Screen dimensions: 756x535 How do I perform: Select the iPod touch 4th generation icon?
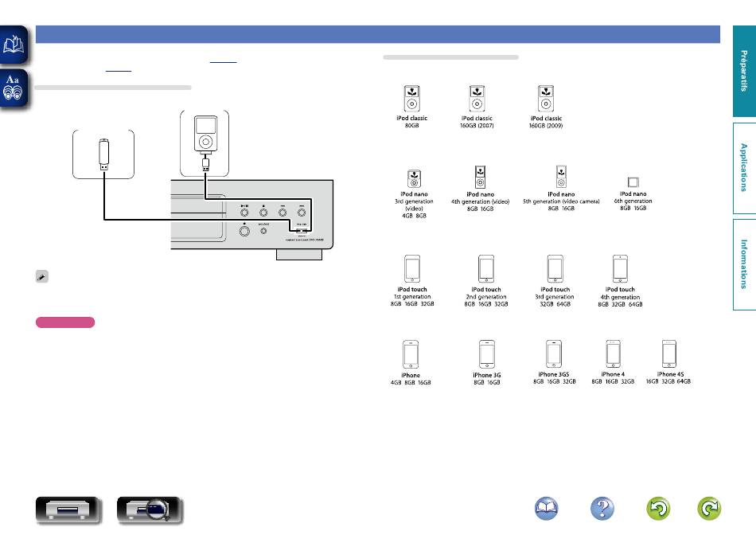[620, 269]
